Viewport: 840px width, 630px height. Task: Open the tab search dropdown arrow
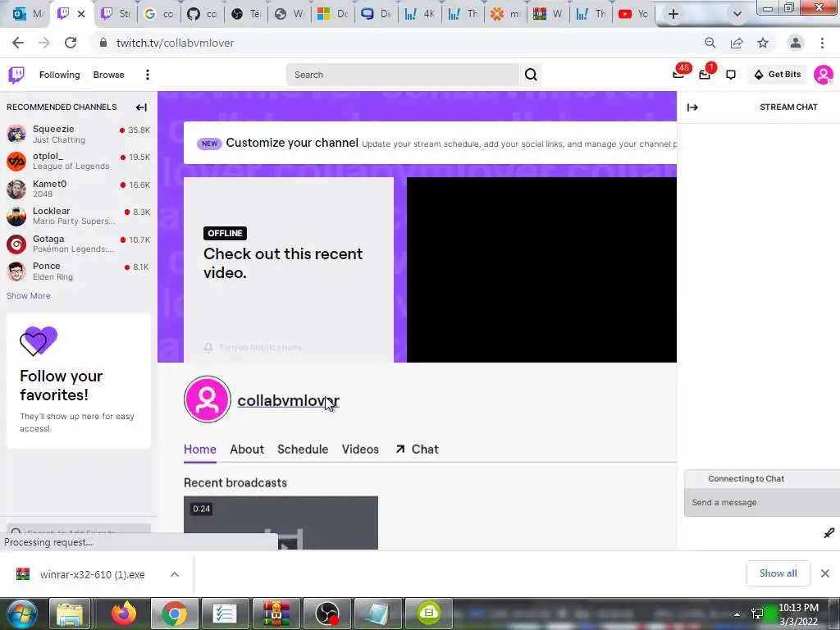737,14
